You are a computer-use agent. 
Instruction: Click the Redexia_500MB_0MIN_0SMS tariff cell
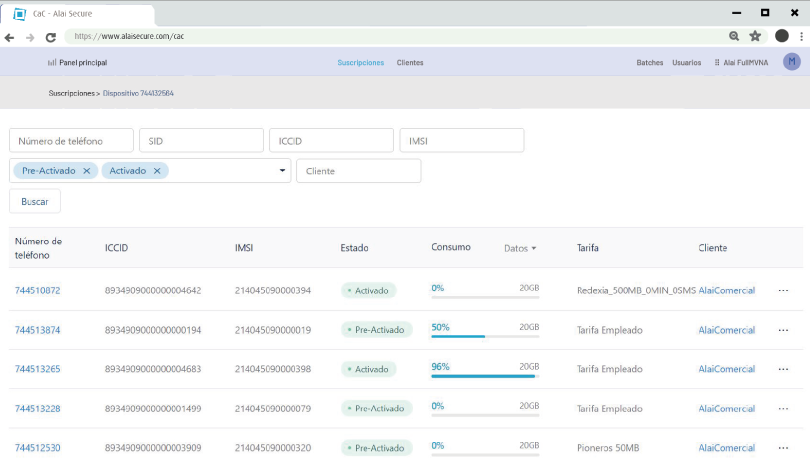tap(636, 290)
